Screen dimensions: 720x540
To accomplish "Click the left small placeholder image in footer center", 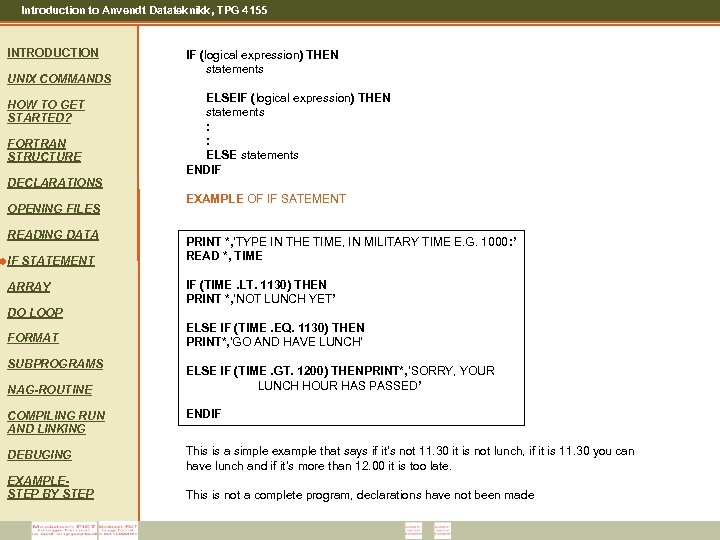I will (413, 530).
